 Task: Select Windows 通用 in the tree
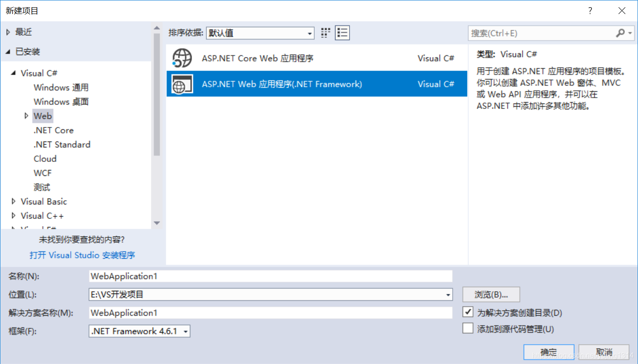point(61,87)
